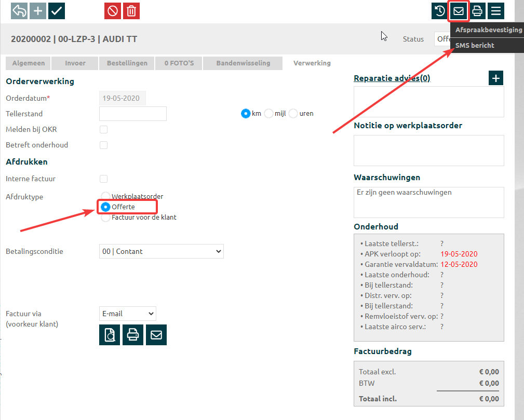Click the envelope icon in top toolbar
The width and height of the screenshot is (524, 420).
coord(459,11)
